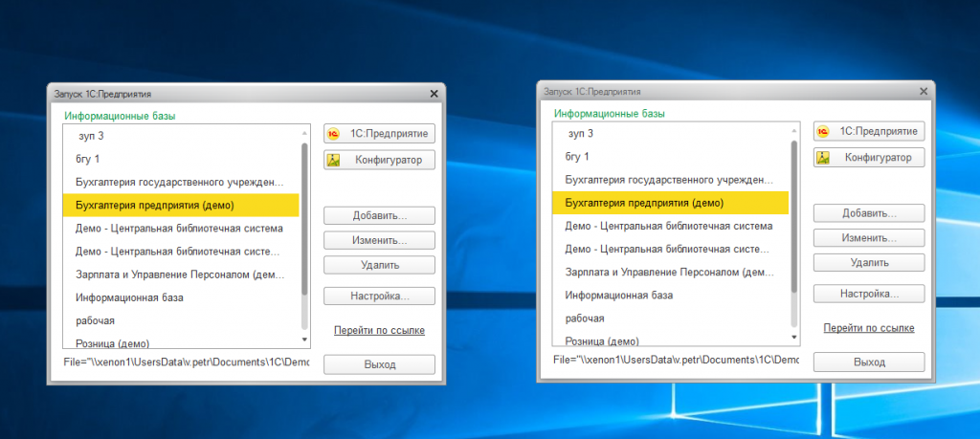The width and height of the screenshot is (980, 439).
Task: Select 'Информационная база' in right window
Action: coord(671,295)
